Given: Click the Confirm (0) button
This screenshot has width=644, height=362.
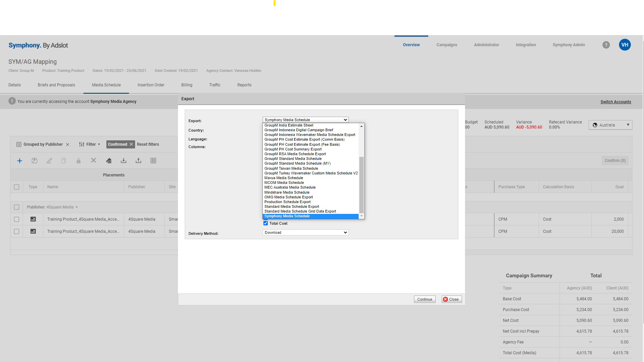Looking at the screenshot, I should pyautogui.click(x=615, y=161).
